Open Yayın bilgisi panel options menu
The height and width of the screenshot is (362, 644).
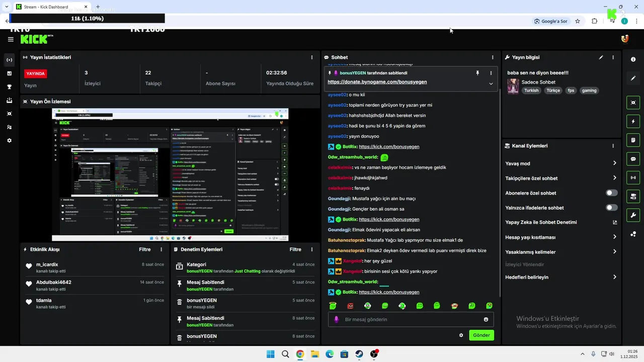pos(613,57)
